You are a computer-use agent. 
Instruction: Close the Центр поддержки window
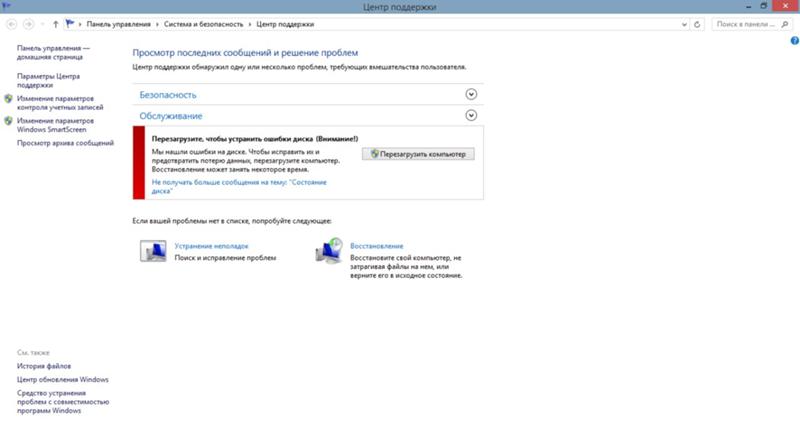point(786,6)
